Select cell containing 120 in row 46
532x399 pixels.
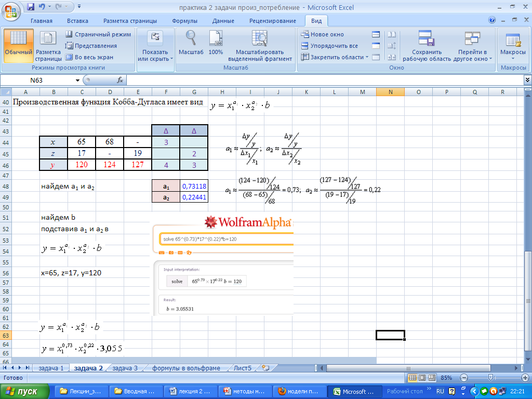tap(82, 165)
